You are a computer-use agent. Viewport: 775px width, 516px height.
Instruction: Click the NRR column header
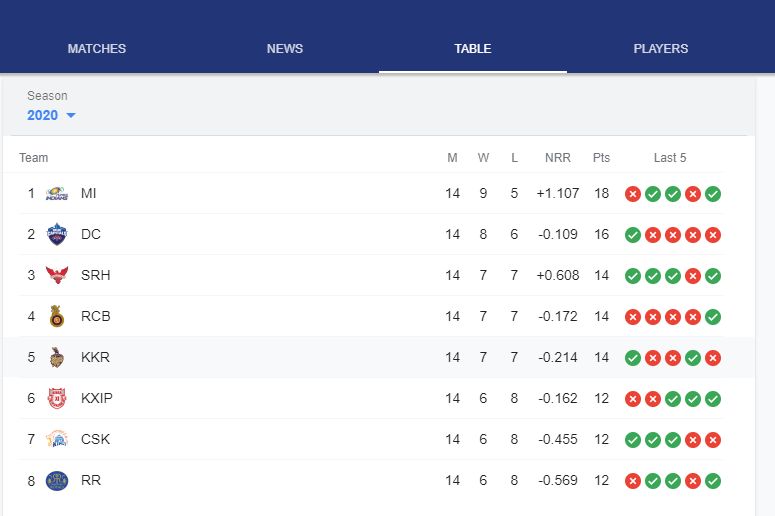point(558,157)
